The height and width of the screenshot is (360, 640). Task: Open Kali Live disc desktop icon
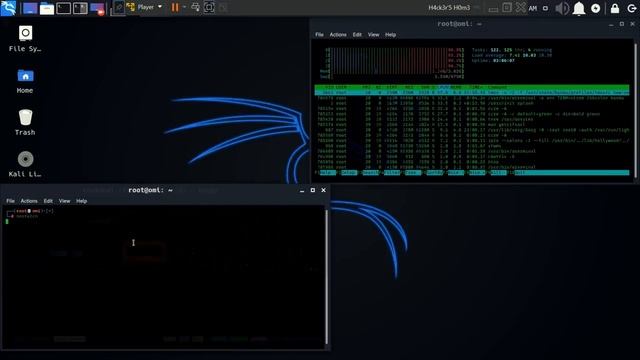pos(25,164)
